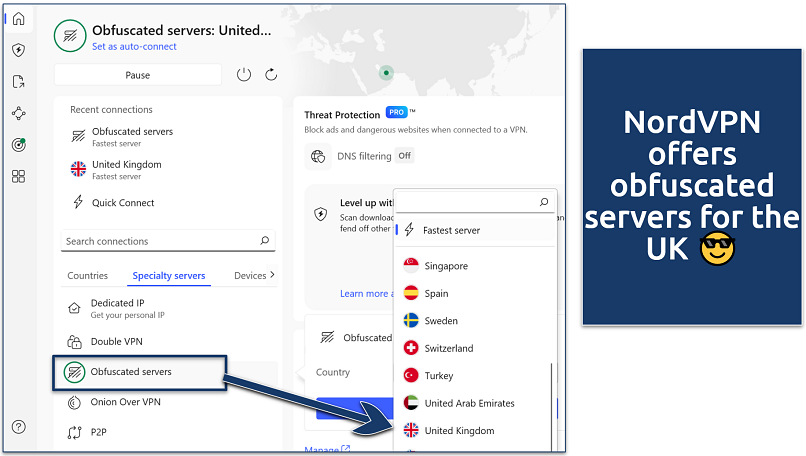Select Switzerland from the country list
Viewport: 806px width, 456px height.
[449, 348]
